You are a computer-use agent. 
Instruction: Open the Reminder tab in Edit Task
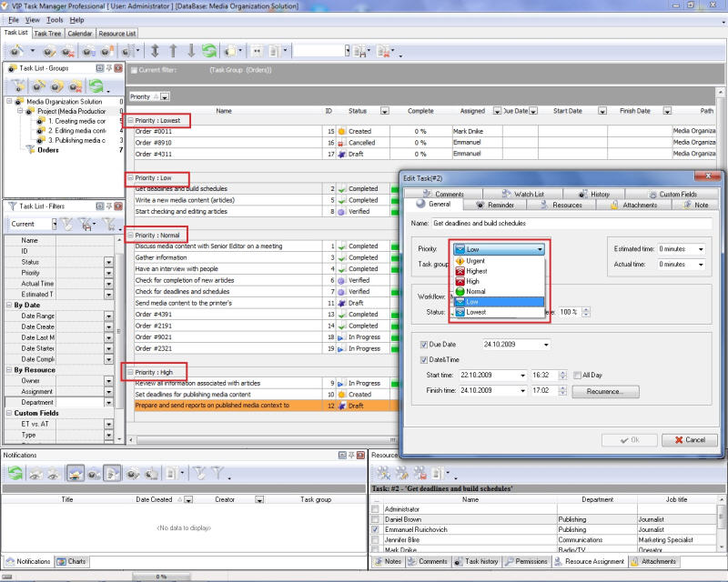pos(495,205)
